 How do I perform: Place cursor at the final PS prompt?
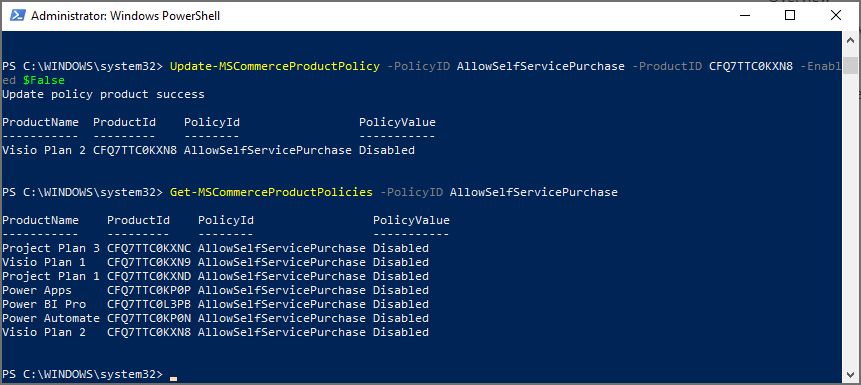tap(174, 375)
